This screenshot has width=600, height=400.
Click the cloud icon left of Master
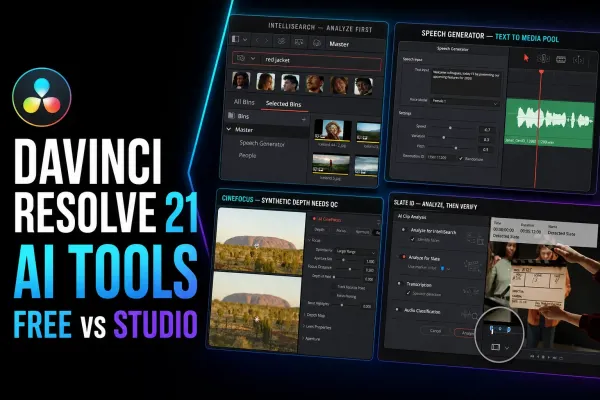coord(316,43)
